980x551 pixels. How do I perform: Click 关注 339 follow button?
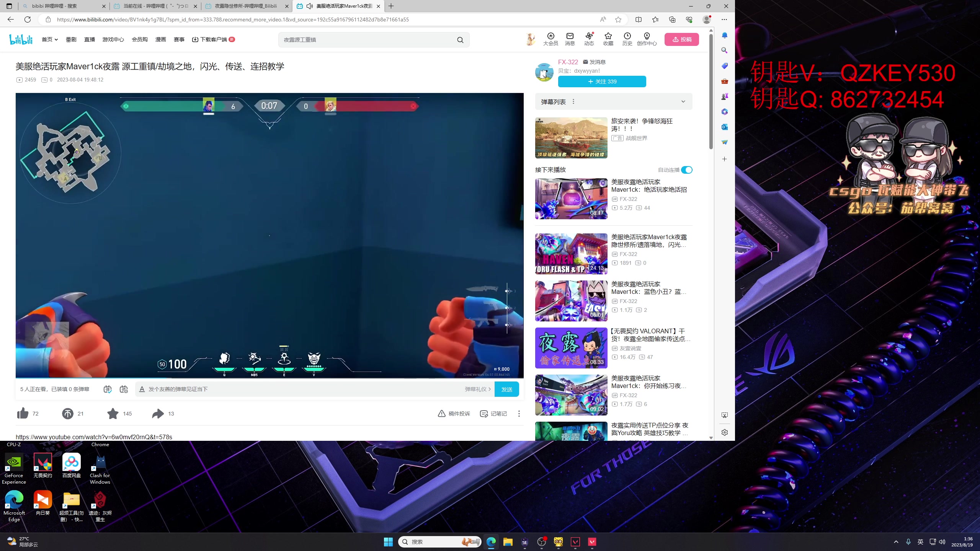click(602, 82)
